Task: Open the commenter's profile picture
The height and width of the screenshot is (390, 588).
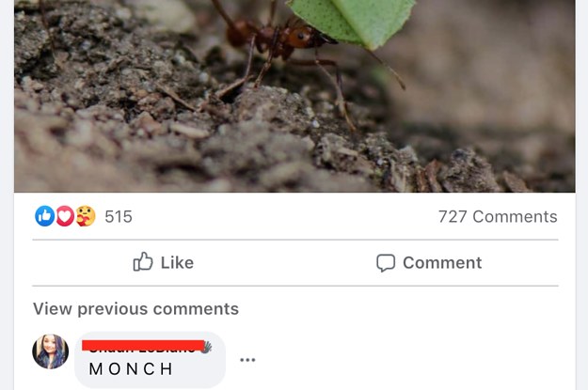Action: pyautogui.click(x=50, y=351)
